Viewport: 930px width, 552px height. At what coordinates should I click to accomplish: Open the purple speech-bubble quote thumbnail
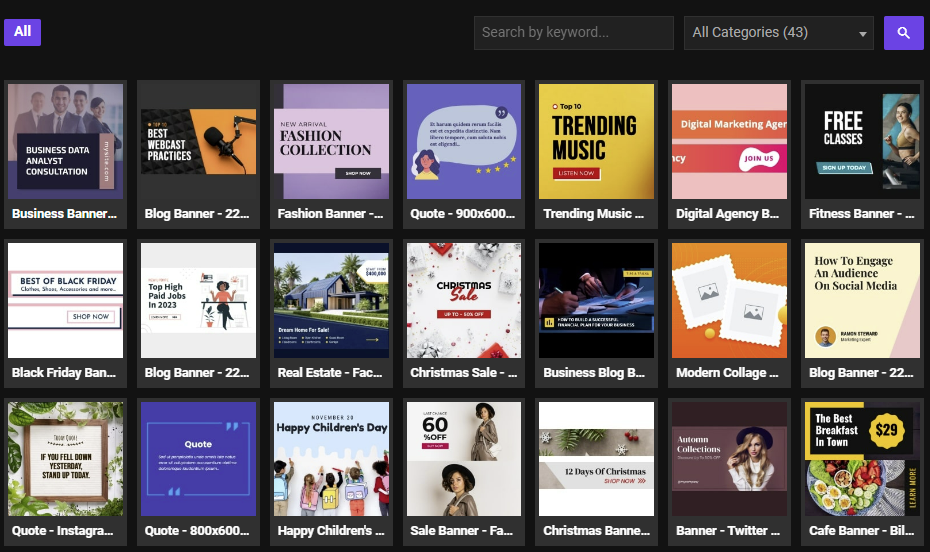tap(464, 141)
